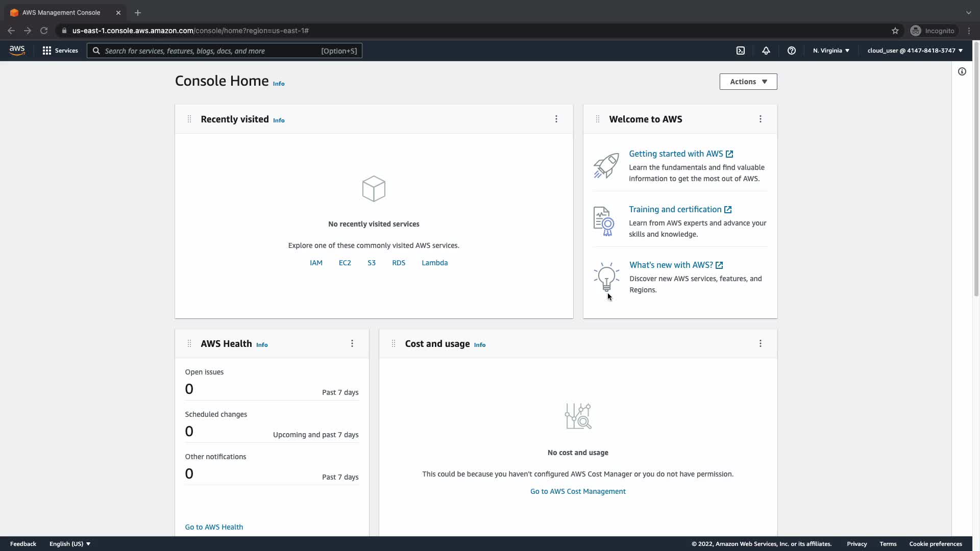Click the AWS Health widget drag handle
The image size is (980, 551).
pyautogui.click(x=189, y=343)
